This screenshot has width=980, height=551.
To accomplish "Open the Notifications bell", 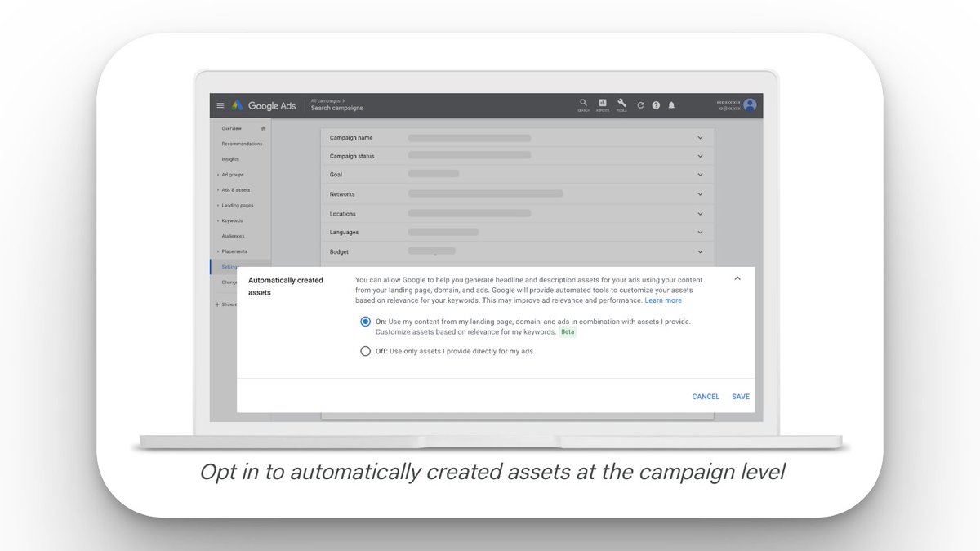I will point(671,105).
